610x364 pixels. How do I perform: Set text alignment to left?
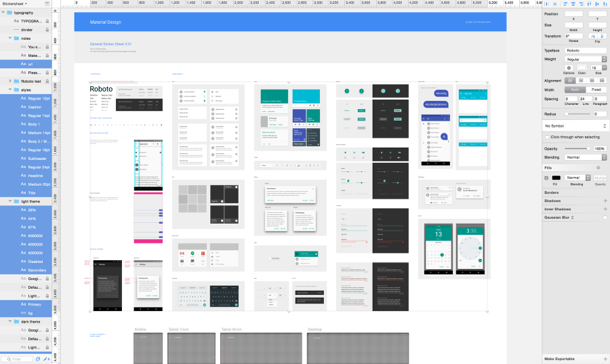(570, 81)
